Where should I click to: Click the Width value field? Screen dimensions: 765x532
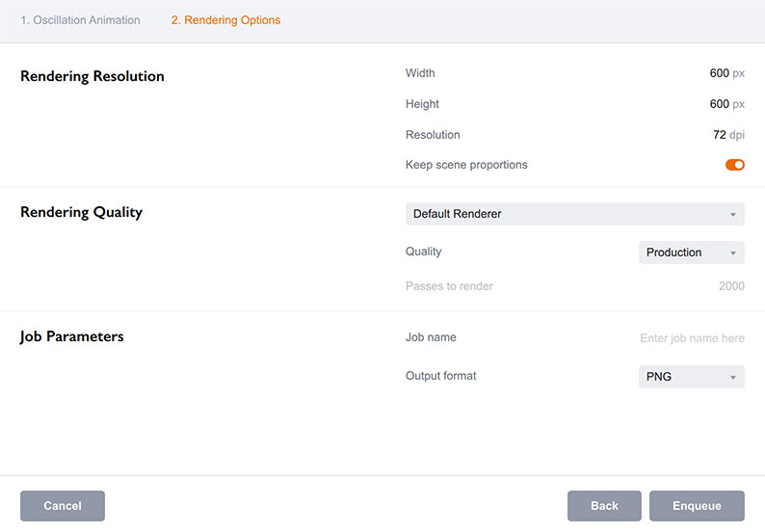point(719,73)
